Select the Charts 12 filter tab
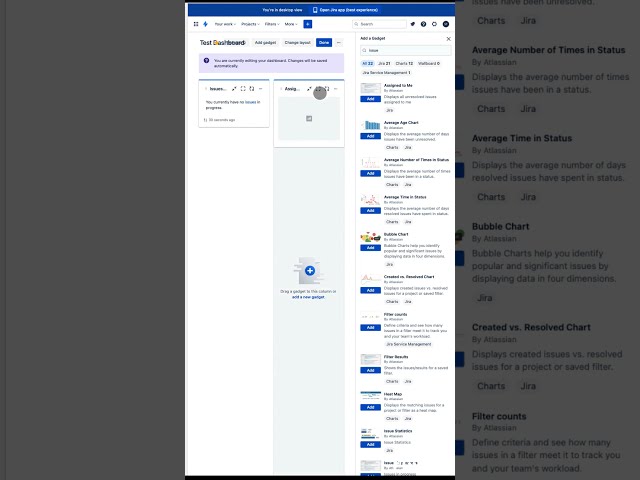640x480 pixels. coord(404,64)
